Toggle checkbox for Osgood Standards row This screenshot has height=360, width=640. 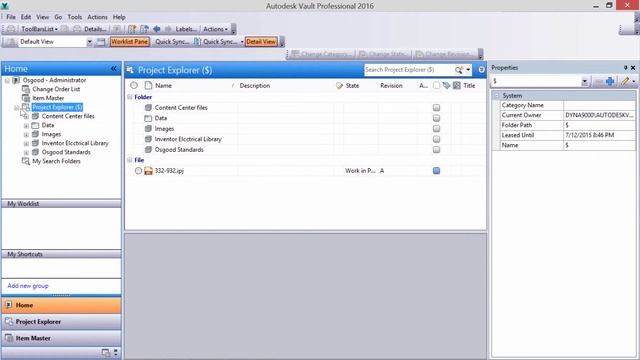coord(436,149)
